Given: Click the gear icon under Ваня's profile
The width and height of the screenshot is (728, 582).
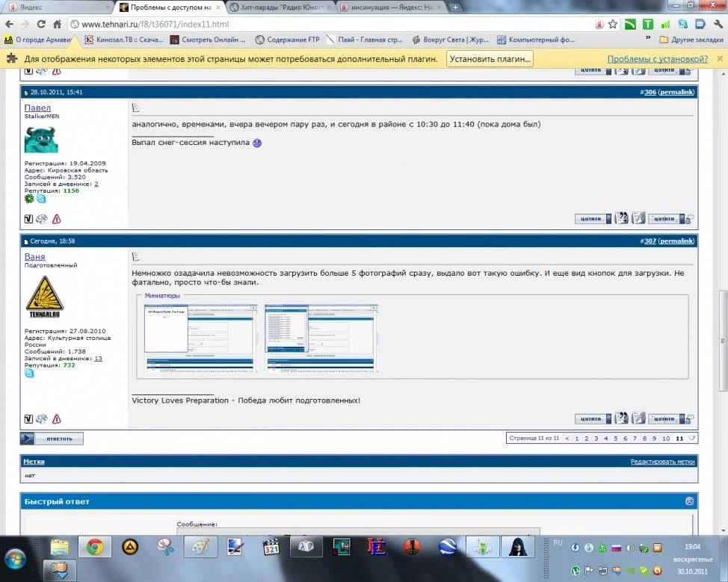Looking at the screenshot, I should pyautogui.click(x=42, y=419).
